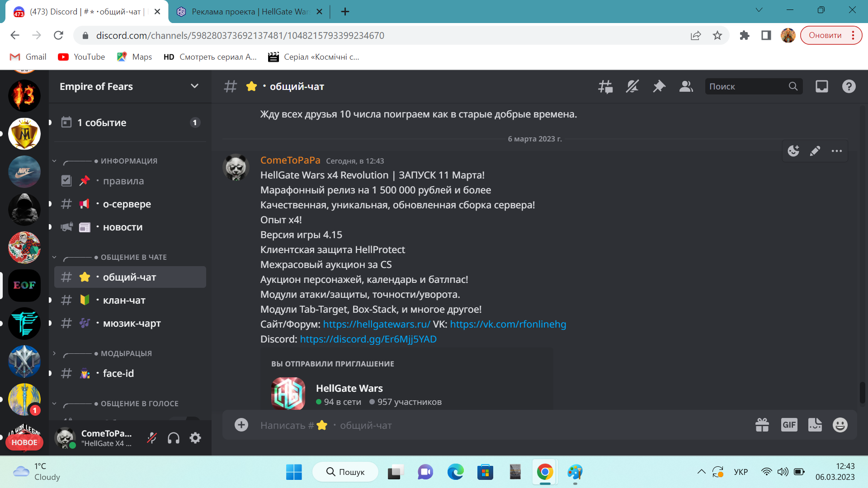The image size is (868, 488).
Task: Bookmark this page with star icon
Action: [x=717, y=35]
